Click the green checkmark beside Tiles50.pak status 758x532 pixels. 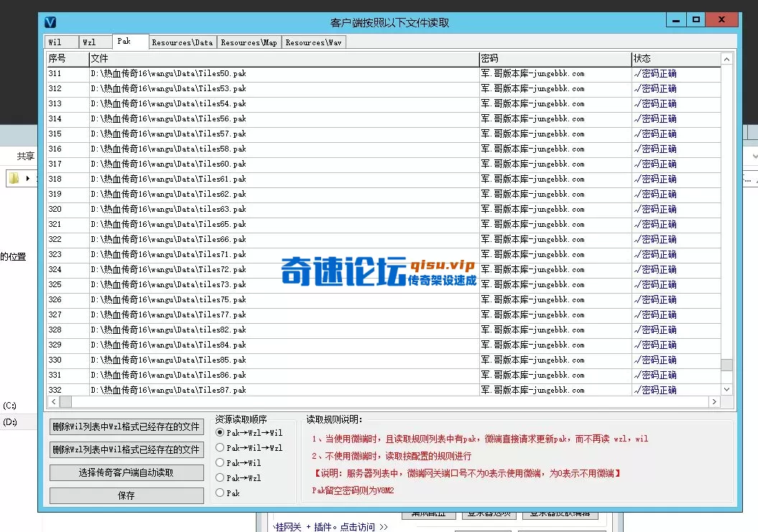[636, 73]
